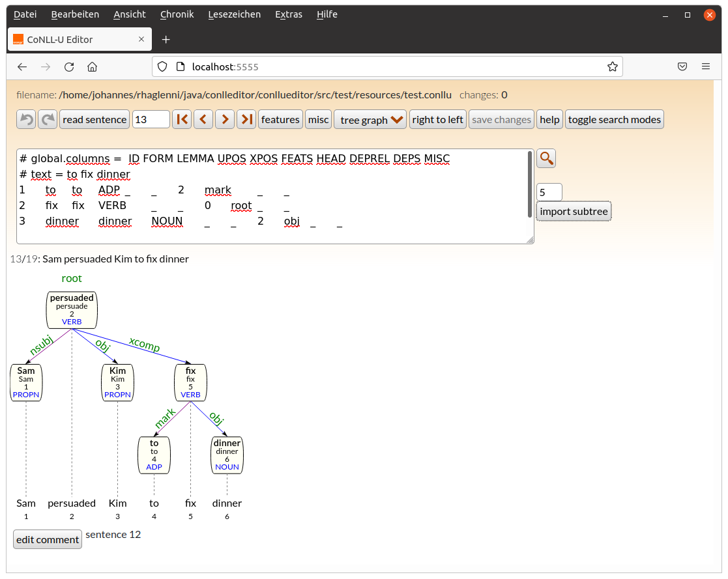This screenshot has width=728, height=579.
Task: Click obj label between persuaded and Kim
Action: coord(102,345)
